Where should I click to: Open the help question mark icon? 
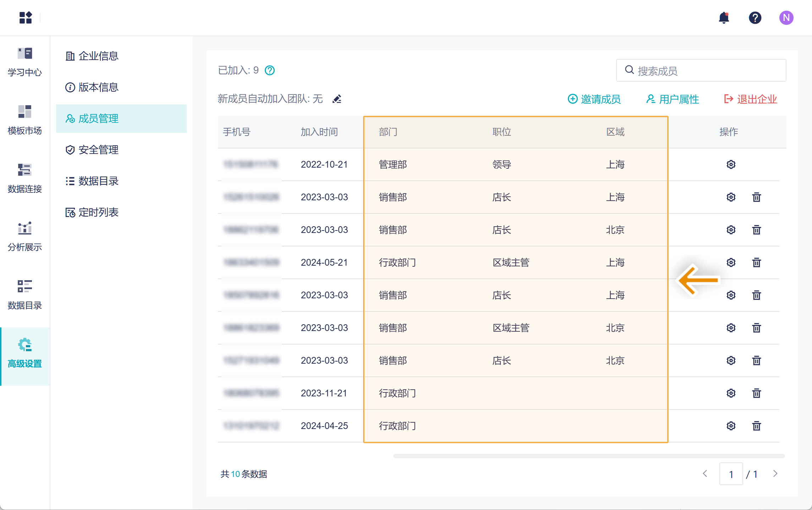click(x=755, y=18)
